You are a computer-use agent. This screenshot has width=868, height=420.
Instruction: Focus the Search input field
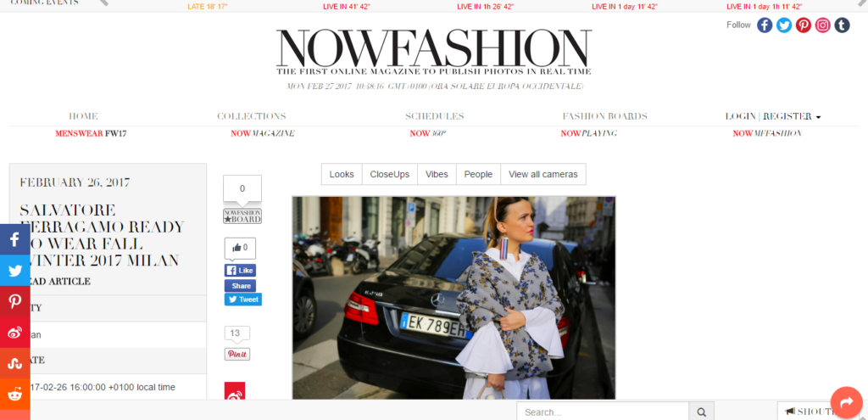pyautogui.click(x=603, y=412)
